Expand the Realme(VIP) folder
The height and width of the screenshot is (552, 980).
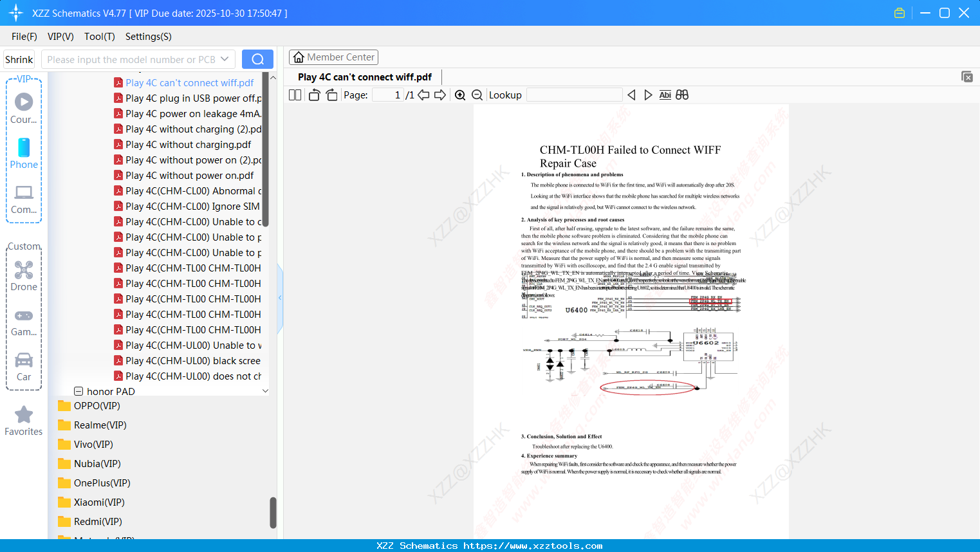[x=92, y=425]
